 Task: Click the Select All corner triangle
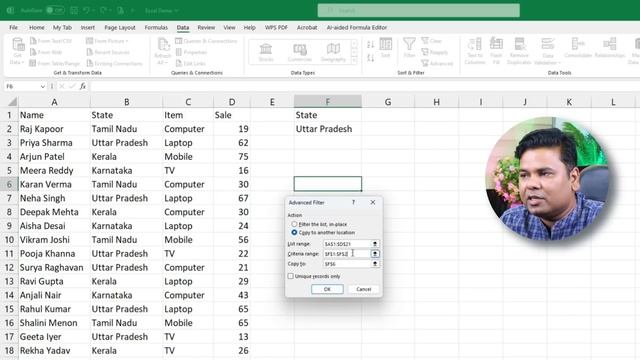(12, 102)
